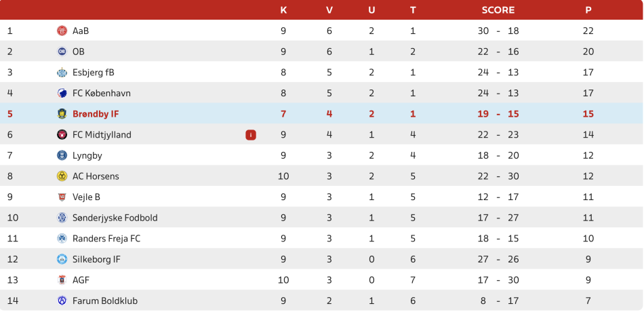Screen dimensions: 644x312
Task: Click the SCORE column header
Action: point(498,10)
